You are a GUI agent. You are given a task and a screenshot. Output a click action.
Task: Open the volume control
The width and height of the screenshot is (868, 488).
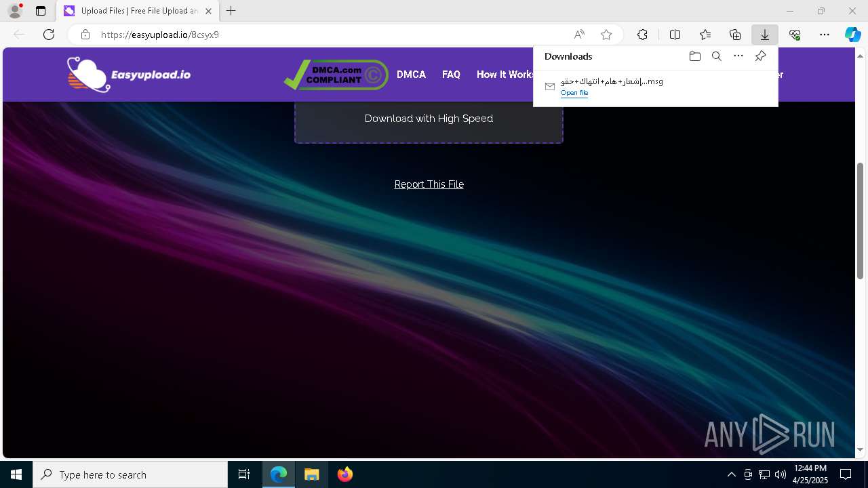pyautogui.click(x=780, y=474)
